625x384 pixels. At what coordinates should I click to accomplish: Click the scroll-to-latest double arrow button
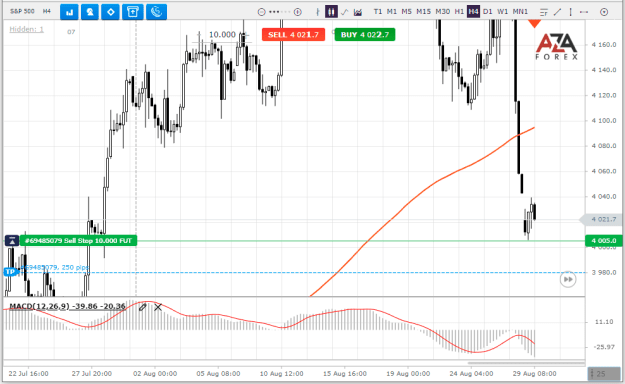pyautogui.click(x=568, y=279)
